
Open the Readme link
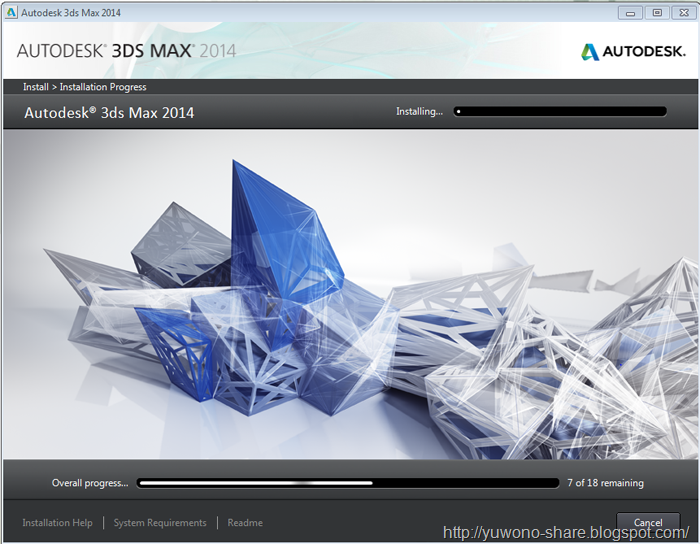(x=245, y=523)
